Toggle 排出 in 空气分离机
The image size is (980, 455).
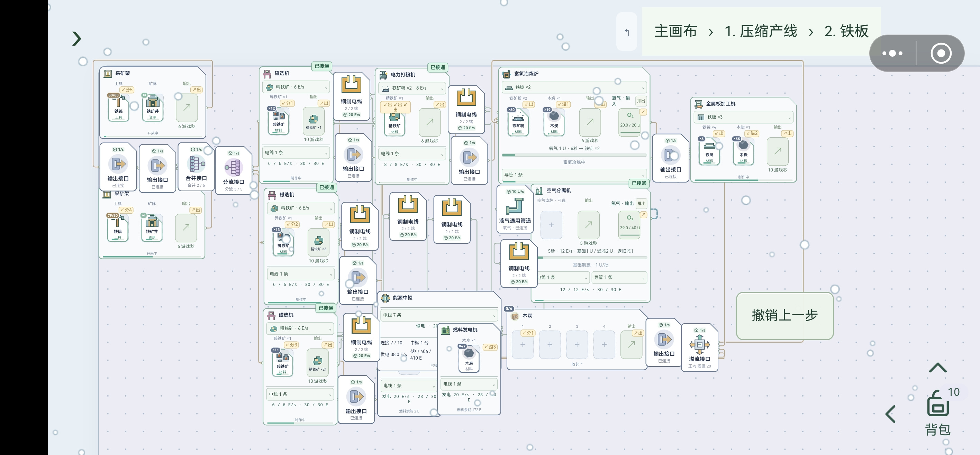641,203
